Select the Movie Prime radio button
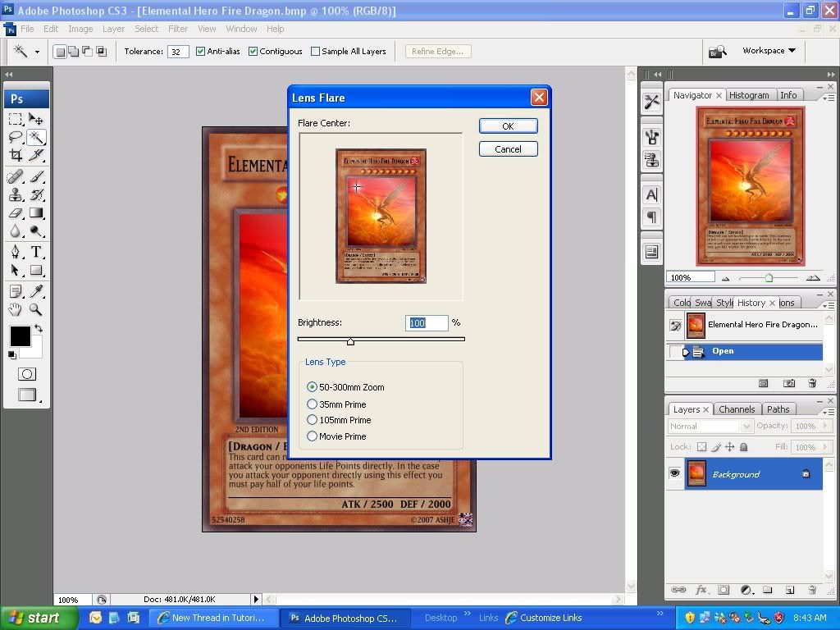Viewport: 840px width, 630px height. (x=312, y=436)
